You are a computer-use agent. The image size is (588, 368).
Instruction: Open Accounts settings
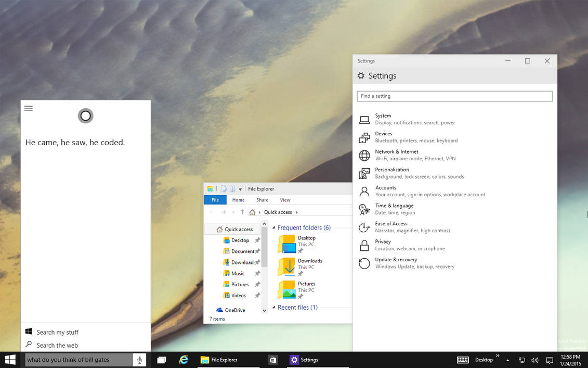[x=454, y=191]
